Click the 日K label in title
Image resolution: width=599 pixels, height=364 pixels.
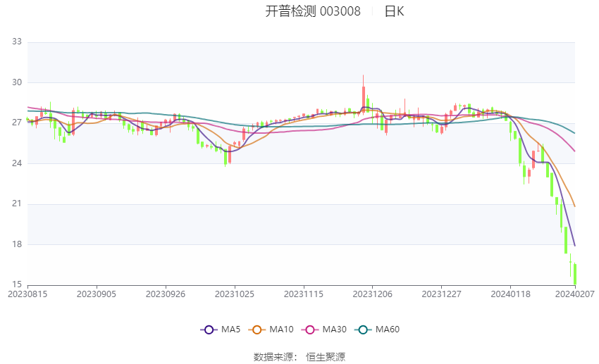(394, 11)
